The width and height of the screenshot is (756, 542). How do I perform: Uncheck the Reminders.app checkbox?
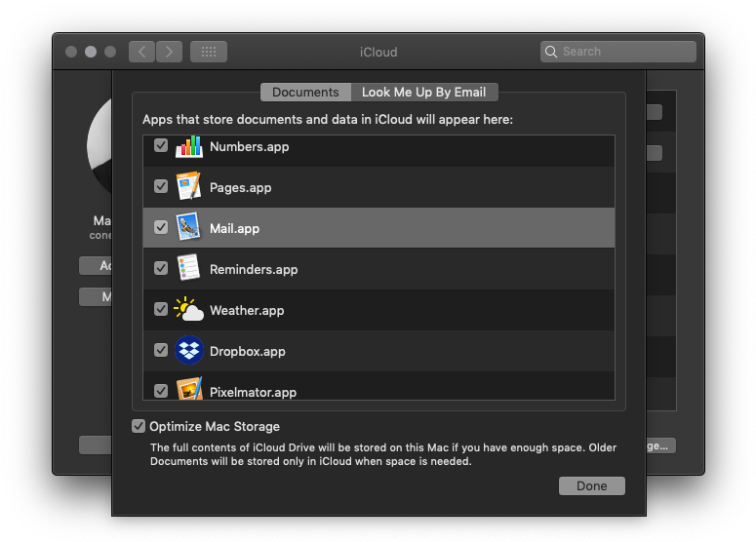(x=161, y=269)
